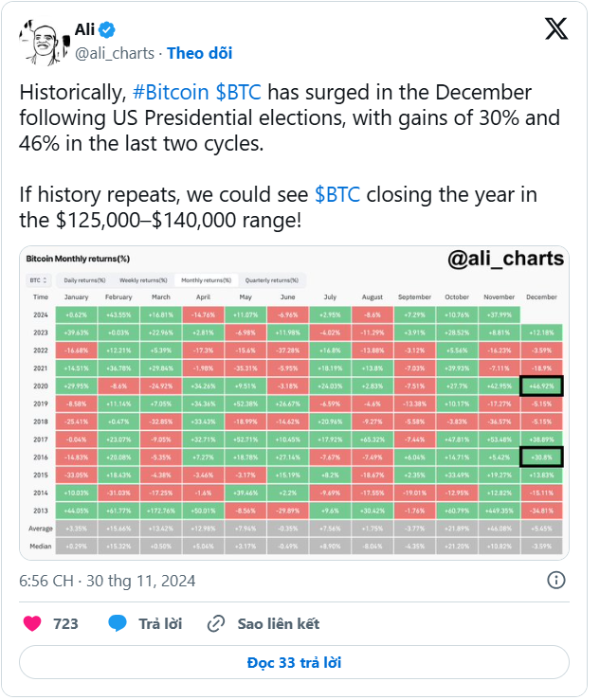Click the Trả lời reply label
The image size is (600, 700).
160,623
